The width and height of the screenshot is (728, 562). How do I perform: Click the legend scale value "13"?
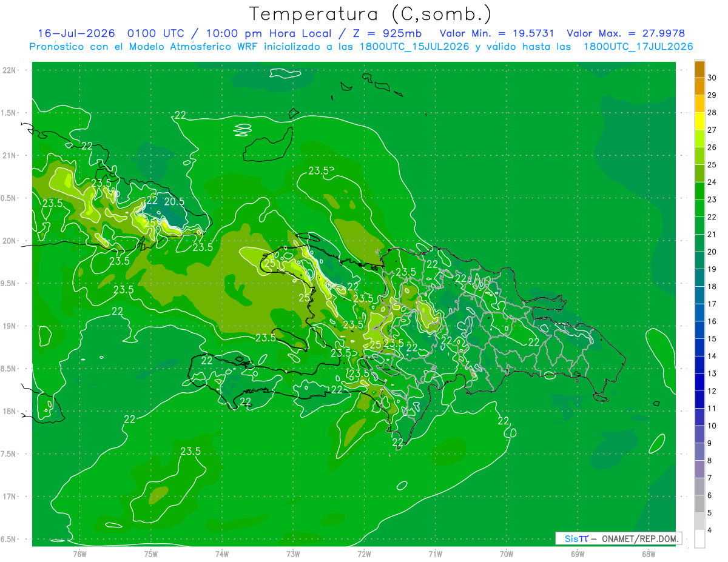coord(712,373)
